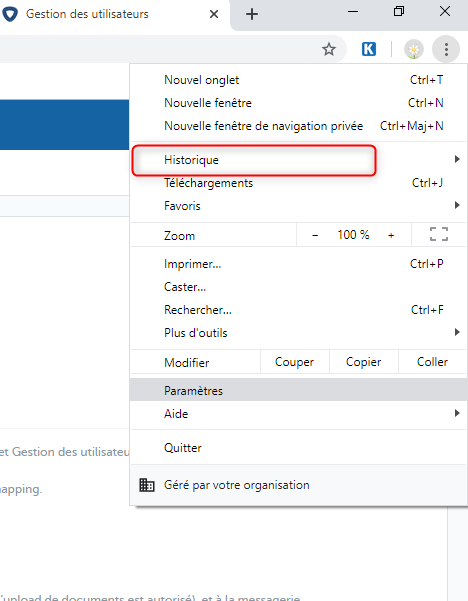Open a new tab with the plus button
The image size is (468, 601).
click(x=252, y=14)
